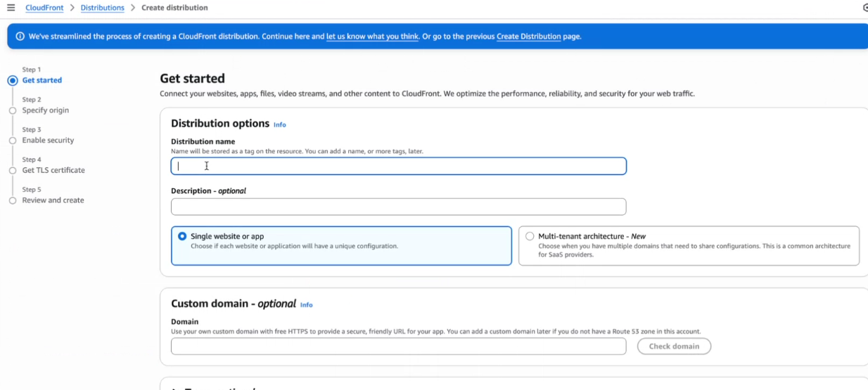This screenshot has height=390, width=868.
Task: Click the info icon in blue banner
Action: coord(20,37)
